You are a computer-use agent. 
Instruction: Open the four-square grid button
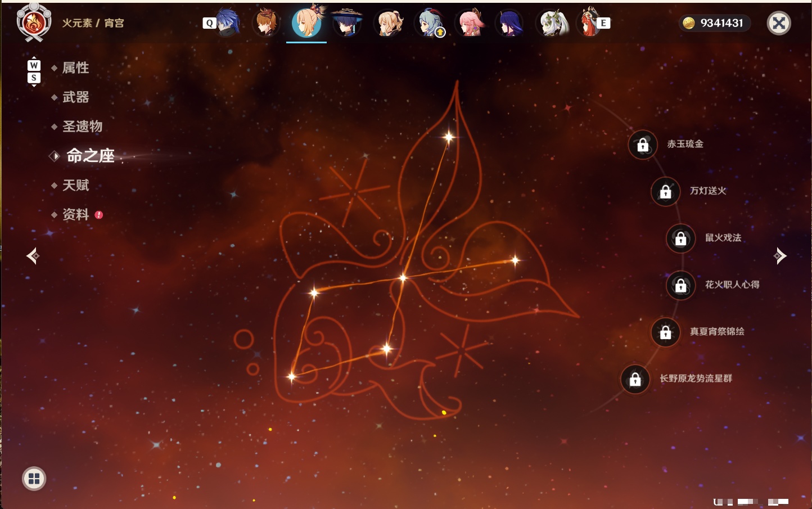(x=34, y=479)
